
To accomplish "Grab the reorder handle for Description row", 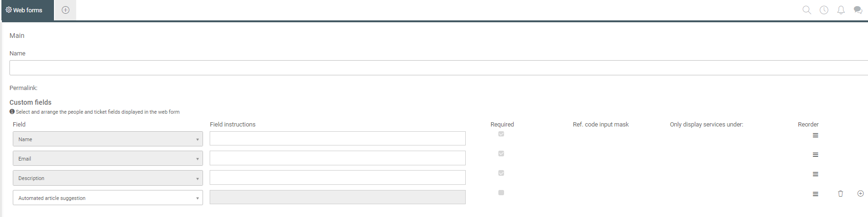I will click(815, 174).
